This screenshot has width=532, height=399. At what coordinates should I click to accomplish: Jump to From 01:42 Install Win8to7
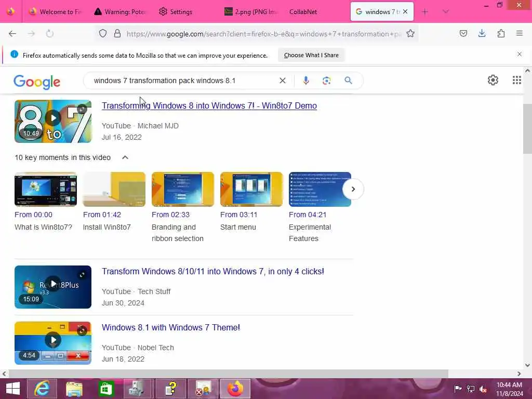[102, 215]
